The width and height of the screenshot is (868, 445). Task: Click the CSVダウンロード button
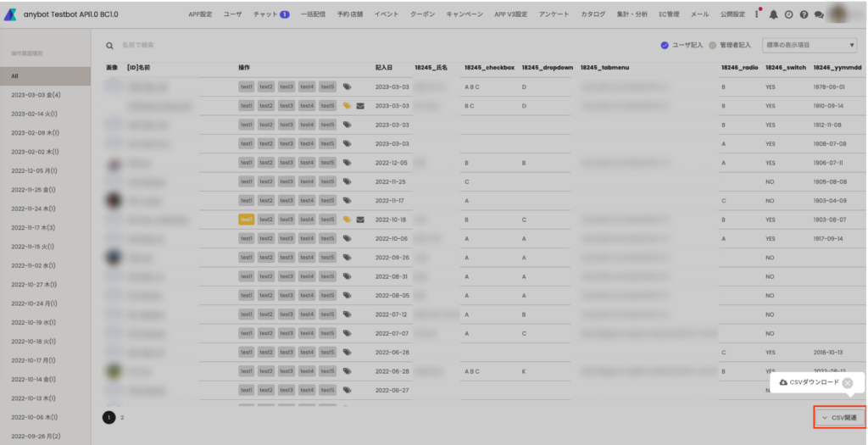click(x=810, y=382)
